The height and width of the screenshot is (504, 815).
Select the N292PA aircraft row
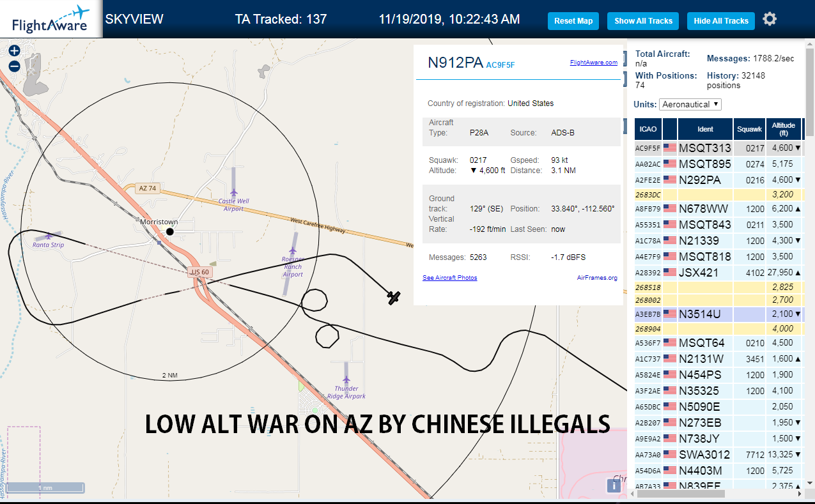click(x=718, y=180)
